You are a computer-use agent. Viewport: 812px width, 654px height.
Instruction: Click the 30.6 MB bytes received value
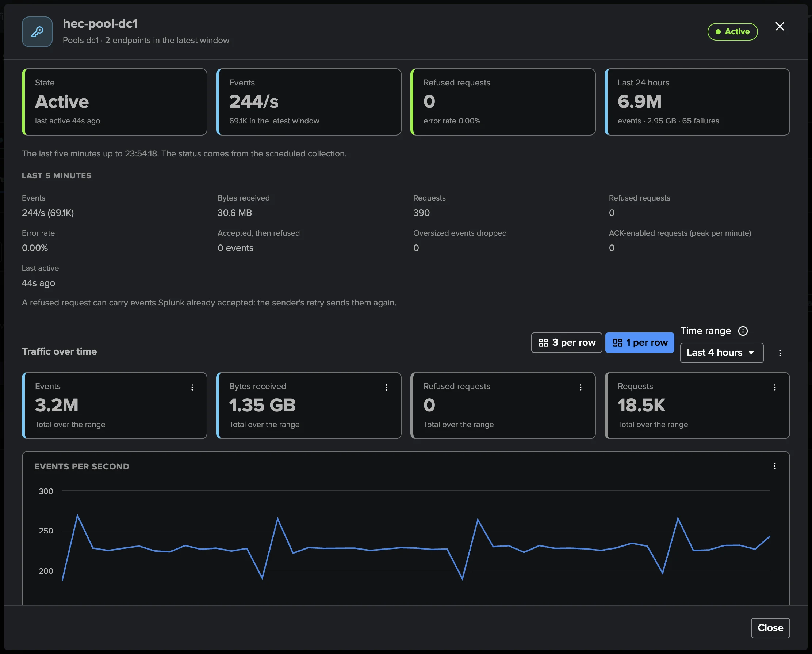tap(234, 213)
